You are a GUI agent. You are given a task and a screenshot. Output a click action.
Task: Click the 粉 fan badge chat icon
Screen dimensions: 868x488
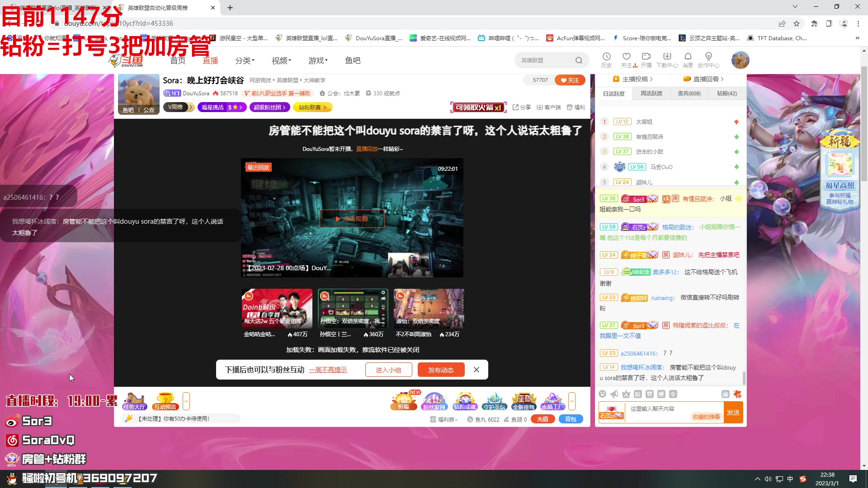point(637,394)
